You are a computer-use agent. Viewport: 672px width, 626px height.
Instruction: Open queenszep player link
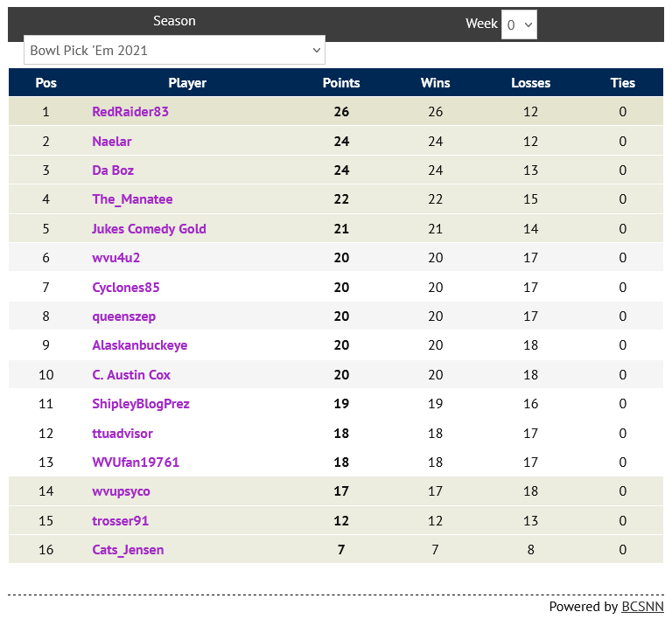123,316
